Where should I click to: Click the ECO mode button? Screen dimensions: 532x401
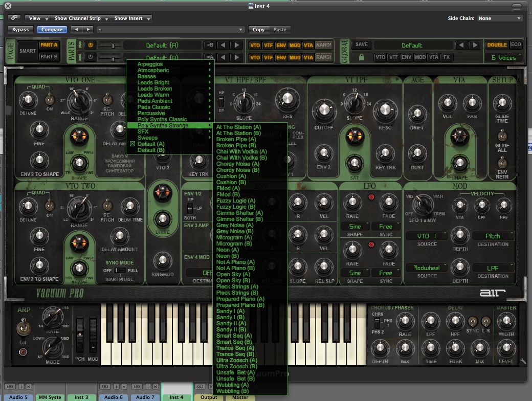(x=516, y=44)
